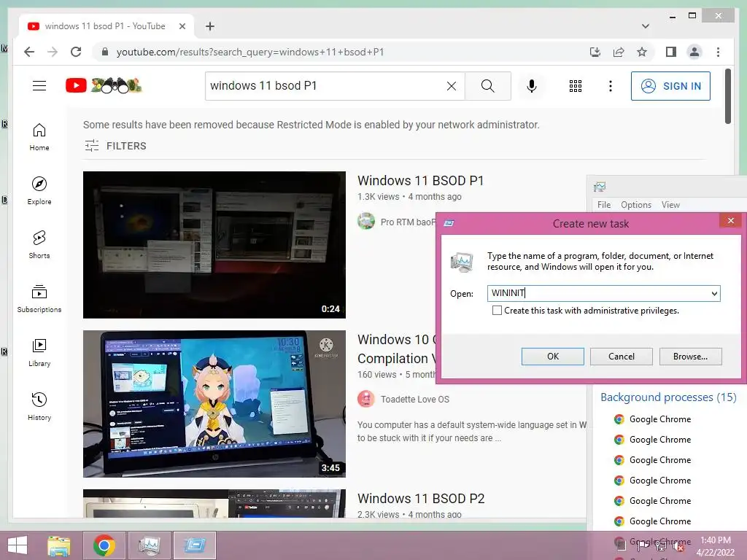Confirm with OK in Create new task
Image resolution: width=747 pixels, height=560 pixels.
[x=553, y=356]
